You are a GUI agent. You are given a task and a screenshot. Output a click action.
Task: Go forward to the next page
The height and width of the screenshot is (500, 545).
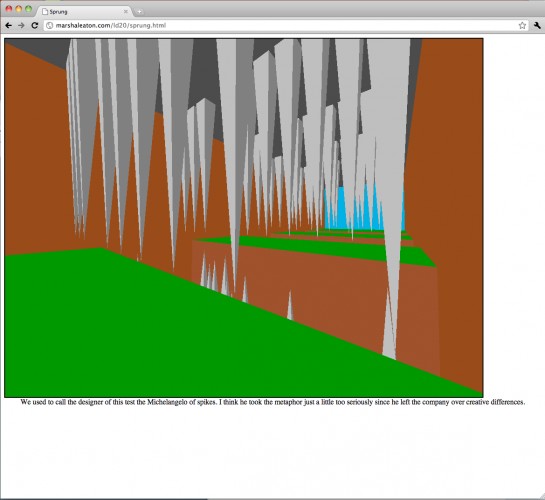pyautogui.click(x=21, y=25)
